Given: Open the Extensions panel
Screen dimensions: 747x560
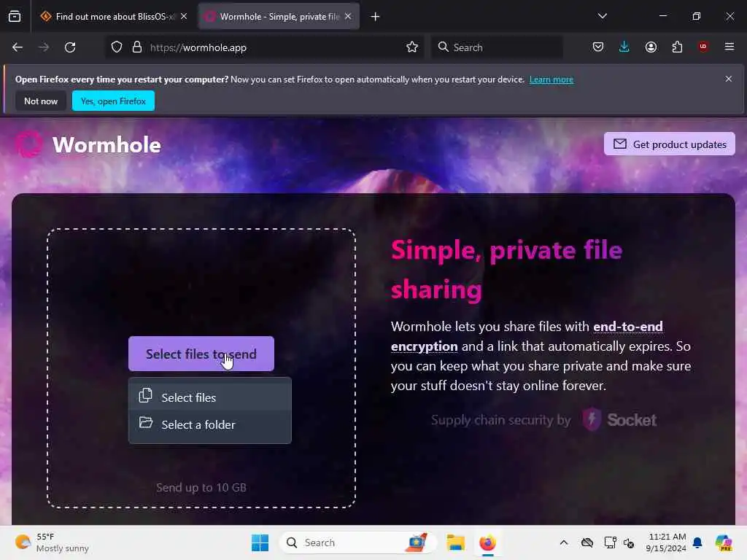Looking at the screenshot, I should click(x=677, y=47).
